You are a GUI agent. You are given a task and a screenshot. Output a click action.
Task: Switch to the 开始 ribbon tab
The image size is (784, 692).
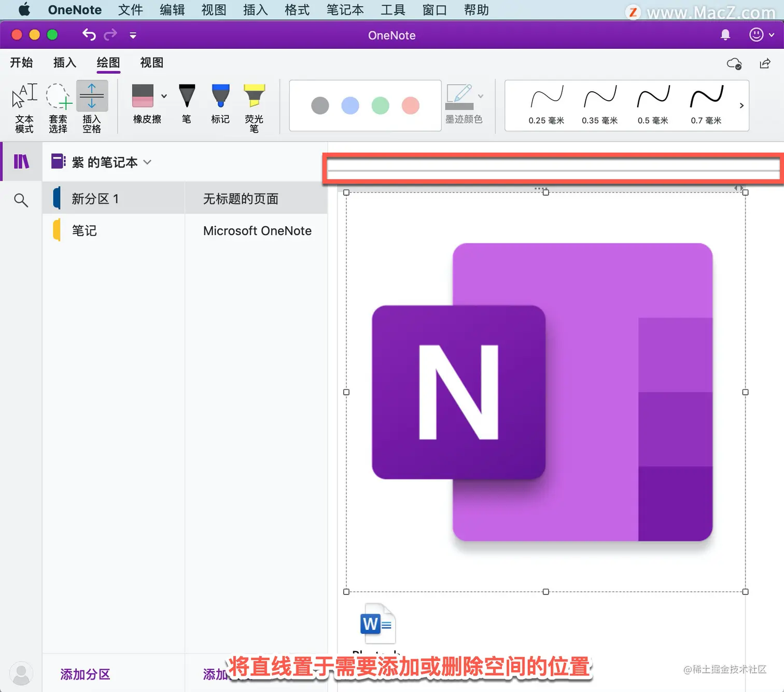(x=21, y=63)
